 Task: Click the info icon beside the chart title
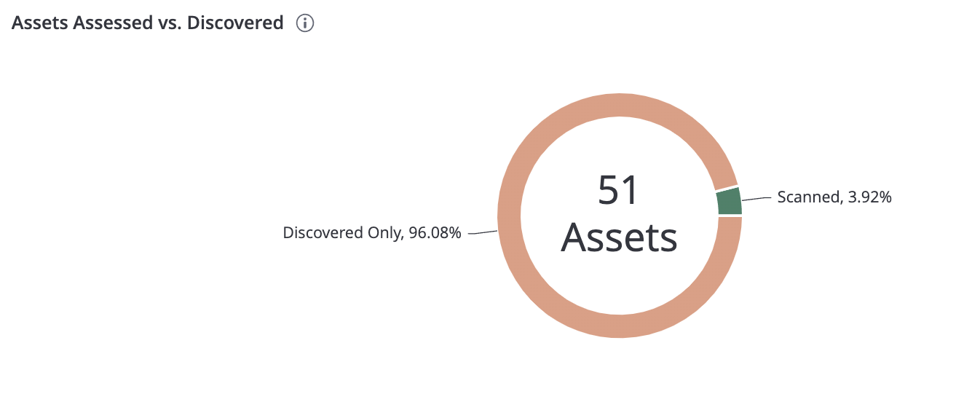pos(305,23)
